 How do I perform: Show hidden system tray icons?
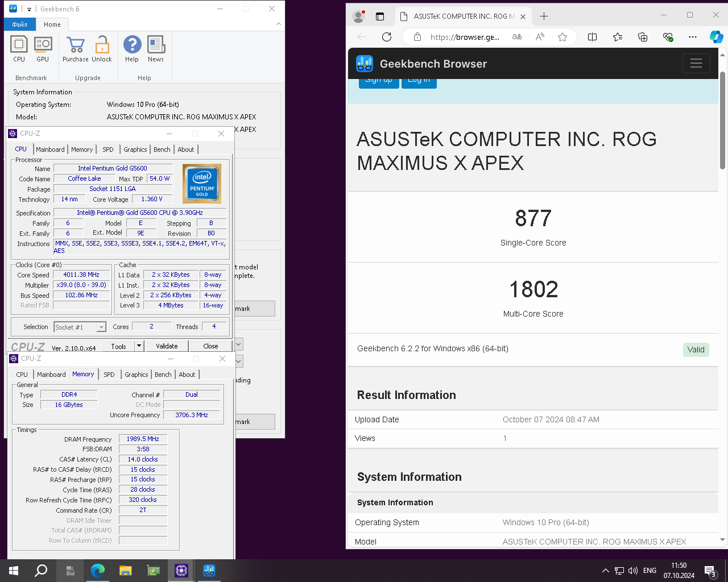click(x=605, y=571)
